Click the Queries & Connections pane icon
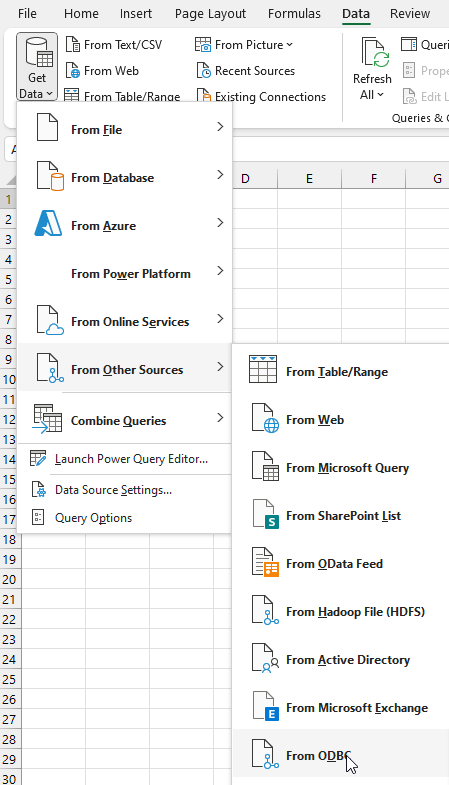This screenshot has height=785, width=449. tap(409, 45)
